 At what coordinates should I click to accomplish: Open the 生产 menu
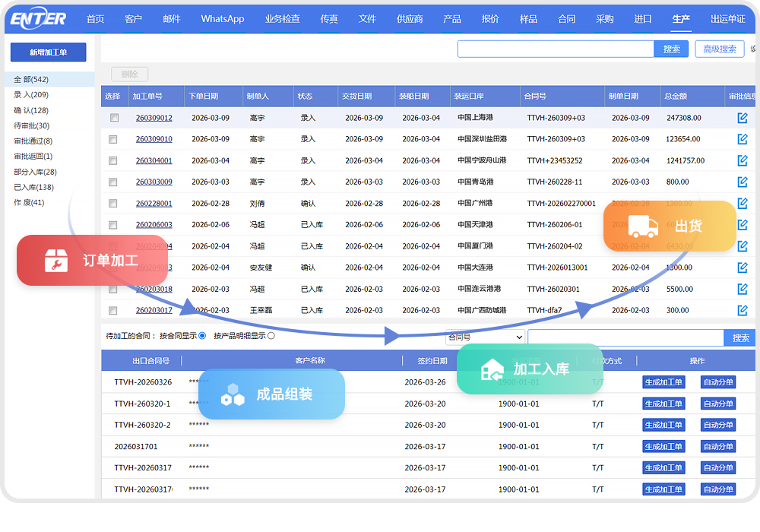(681, 19)
